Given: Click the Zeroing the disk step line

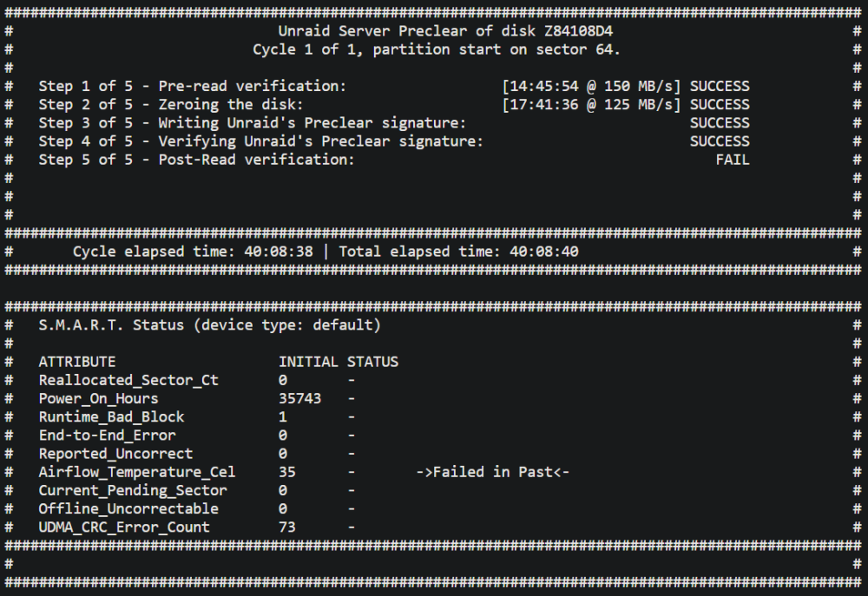Looking at the screenshot, I should click(394, 105).
